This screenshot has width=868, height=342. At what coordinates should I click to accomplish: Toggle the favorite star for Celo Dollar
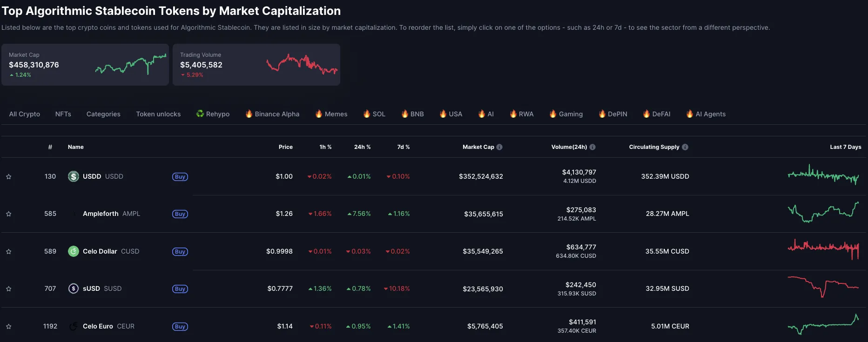coord(8,252)
